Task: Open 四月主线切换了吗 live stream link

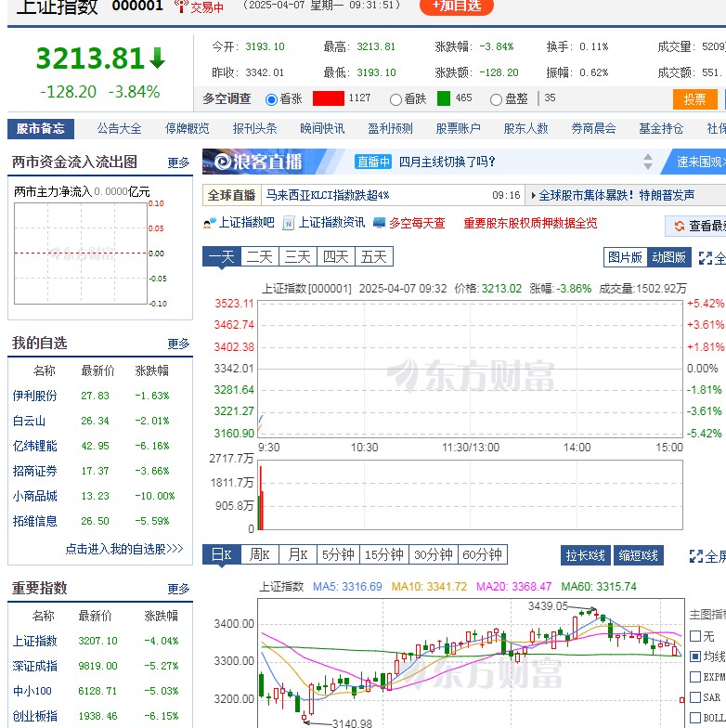Action: point(447,162)
